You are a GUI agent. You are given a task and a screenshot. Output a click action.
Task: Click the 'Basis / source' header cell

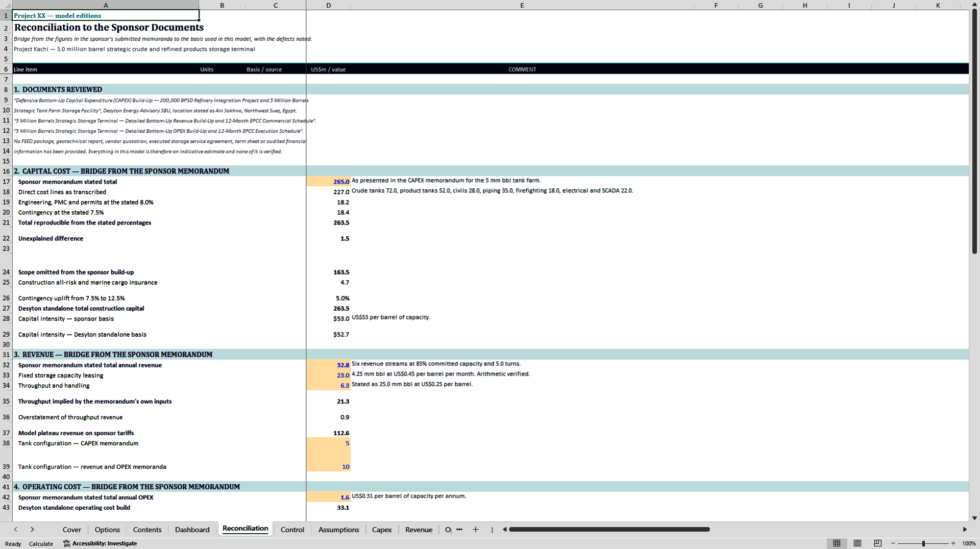(264, 69)
